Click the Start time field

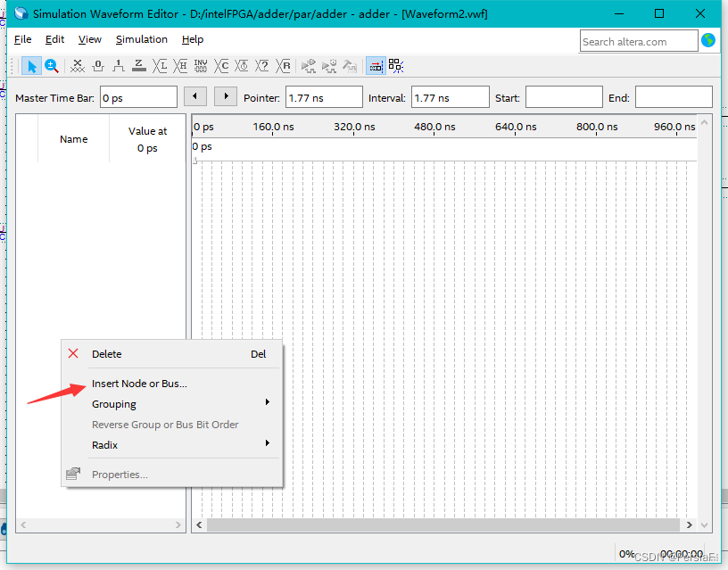click(564, 97)
